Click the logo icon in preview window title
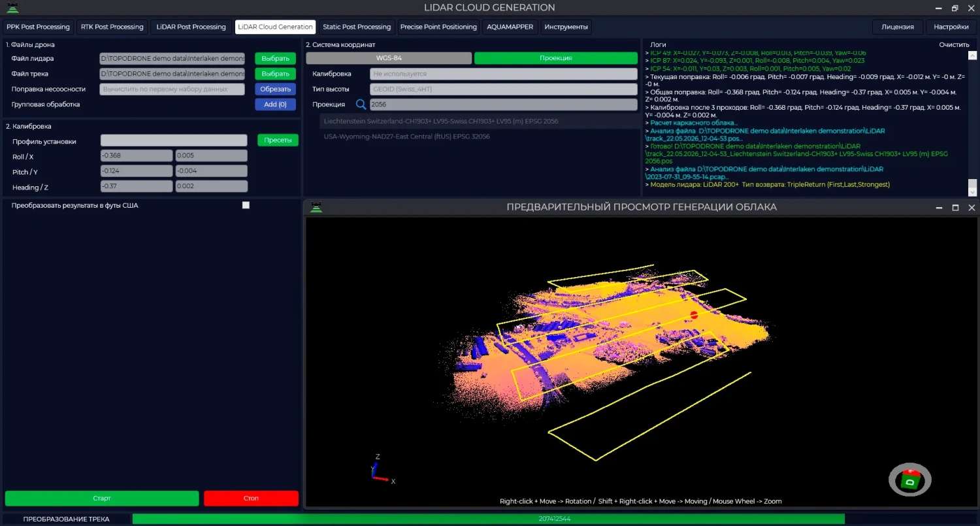The width and height of the screenshot is (980, 526). tap(316, 207)
